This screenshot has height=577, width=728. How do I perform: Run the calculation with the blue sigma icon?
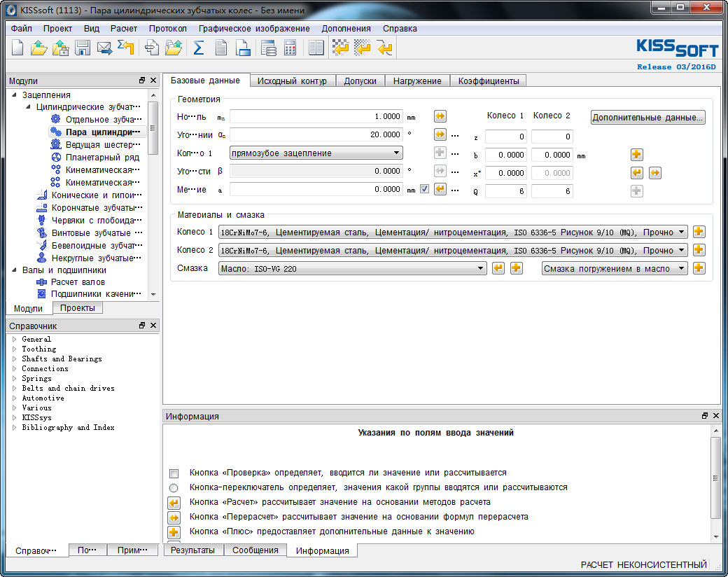pyautogui.click(x=199, y=48)
